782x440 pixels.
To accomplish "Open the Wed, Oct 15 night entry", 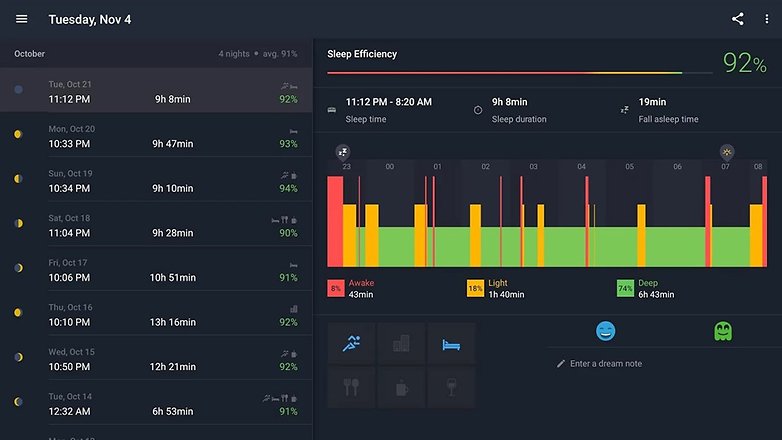I will tap(156, 358).
